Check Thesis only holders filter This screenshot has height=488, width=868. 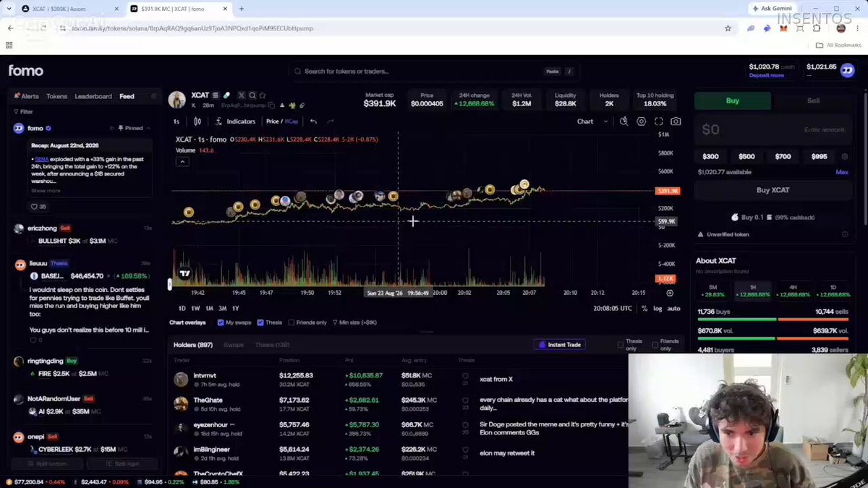click(x=620, y=345)
